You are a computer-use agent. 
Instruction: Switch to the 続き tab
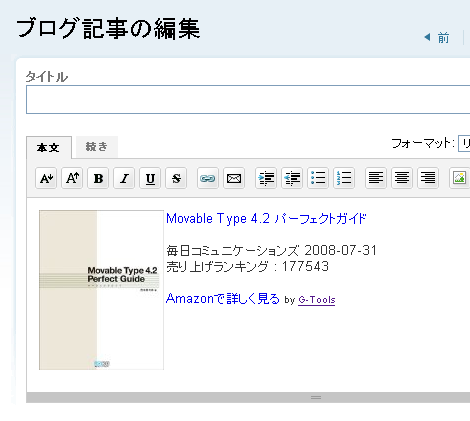(x=97, y=147)
